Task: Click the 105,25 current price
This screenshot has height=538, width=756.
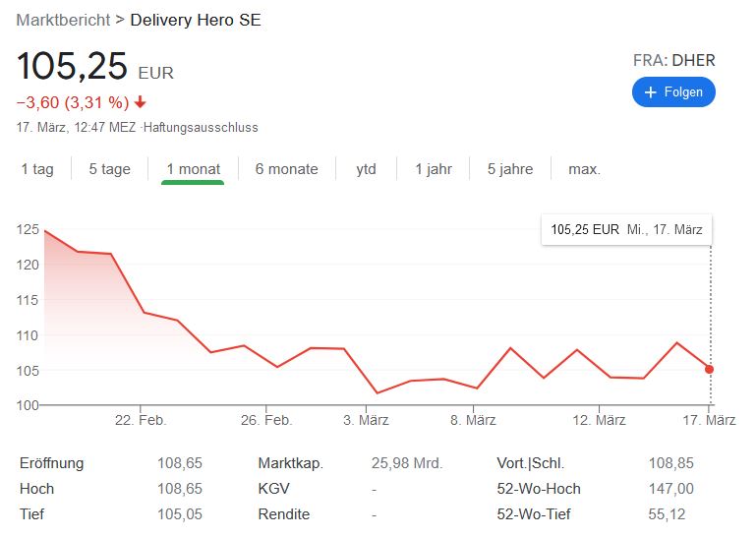Action: (72, 66)
